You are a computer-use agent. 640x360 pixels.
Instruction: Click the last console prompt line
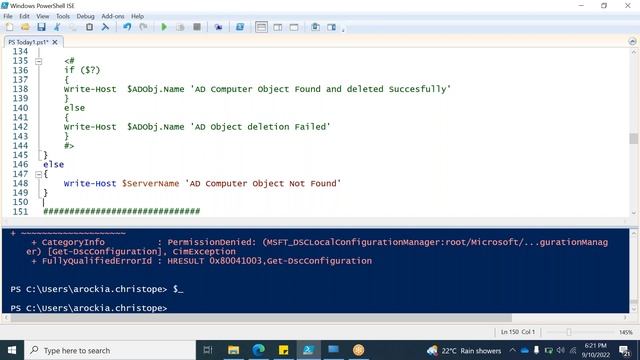pyautogui.click(x=89, y=308)
